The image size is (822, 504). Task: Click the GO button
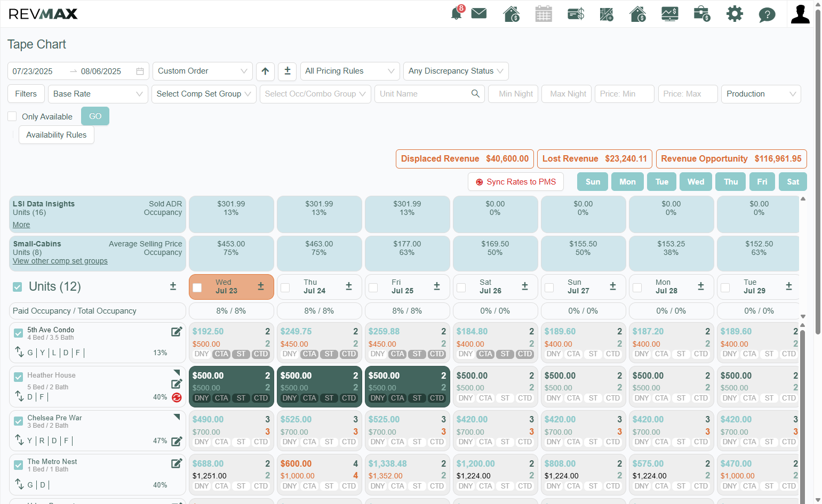(x=95, y=116)
